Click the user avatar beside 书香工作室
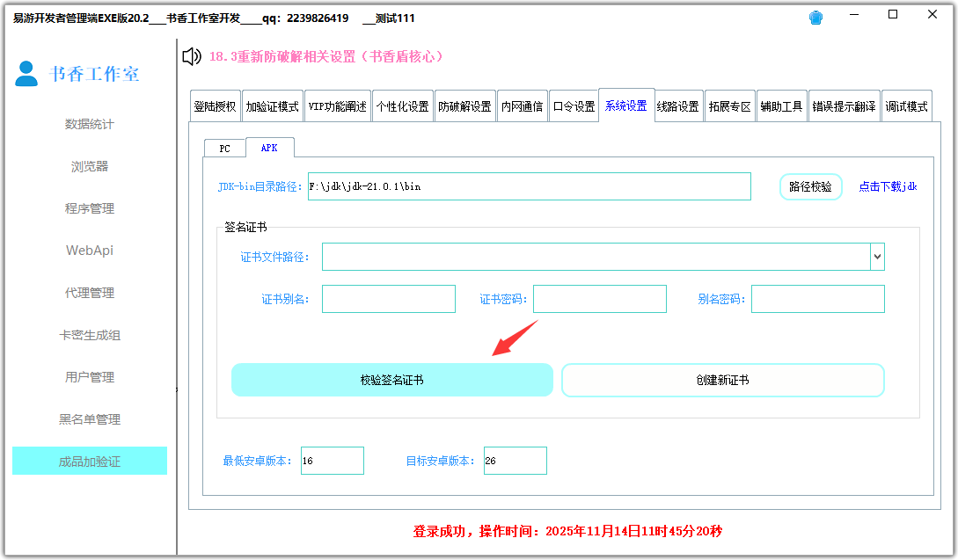 (x=26, y=74)
